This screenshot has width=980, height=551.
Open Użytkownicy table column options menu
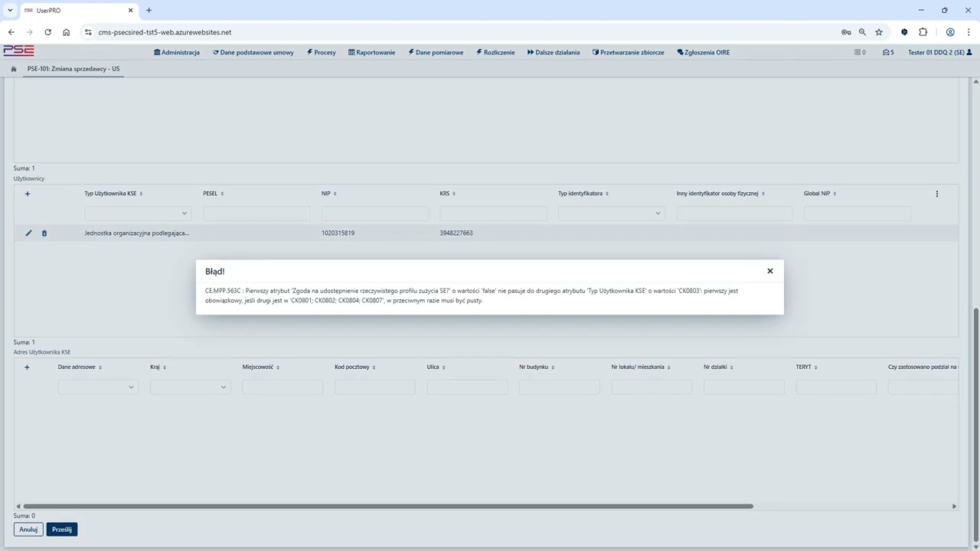(x=936, y=194)
